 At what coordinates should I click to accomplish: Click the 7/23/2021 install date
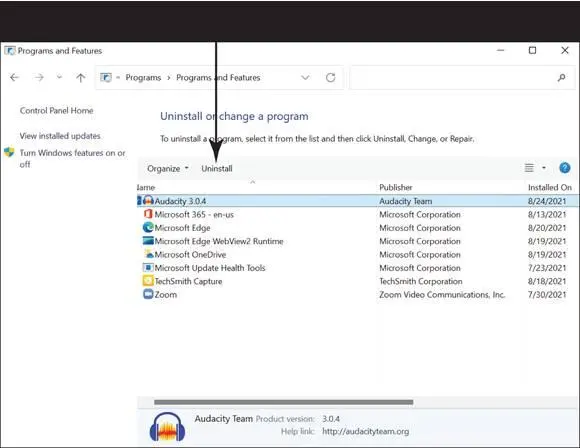(x=547, y=268)
